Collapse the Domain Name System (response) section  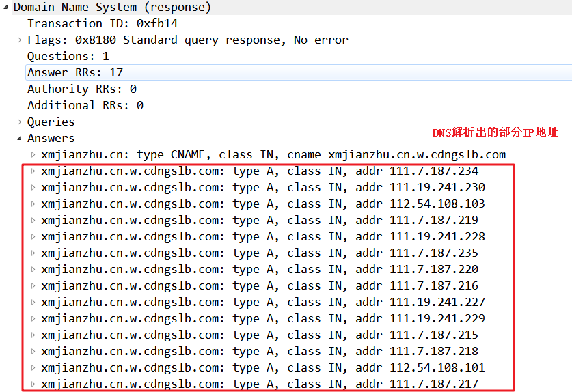5,7
